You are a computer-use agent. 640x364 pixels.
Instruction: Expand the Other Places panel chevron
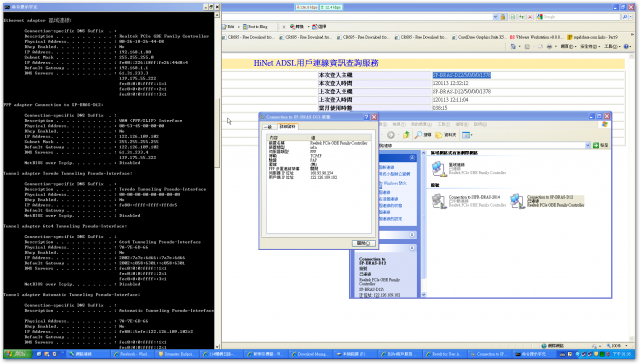(412, 235)
